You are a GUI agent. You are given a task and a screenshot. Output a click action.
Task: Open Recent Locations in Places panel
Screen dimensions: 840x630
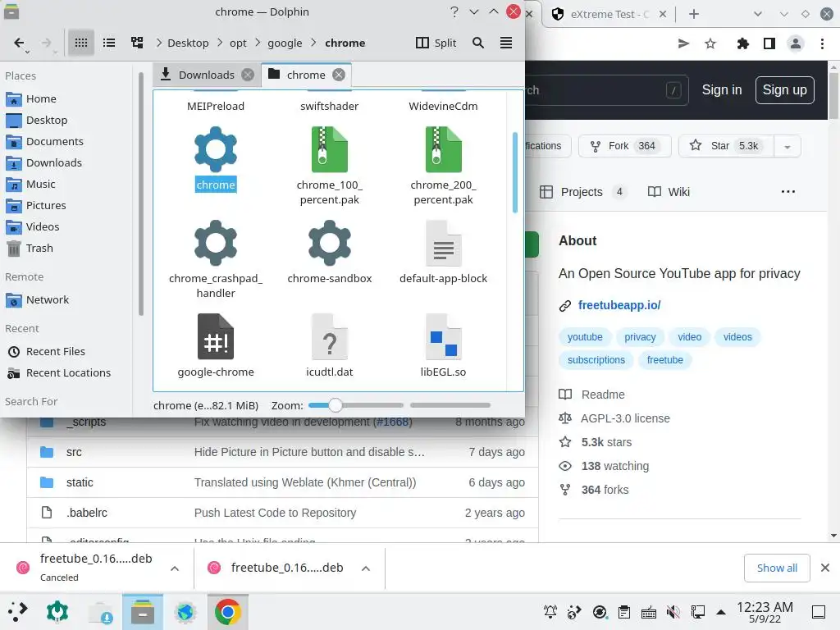(x=68, y=373)
